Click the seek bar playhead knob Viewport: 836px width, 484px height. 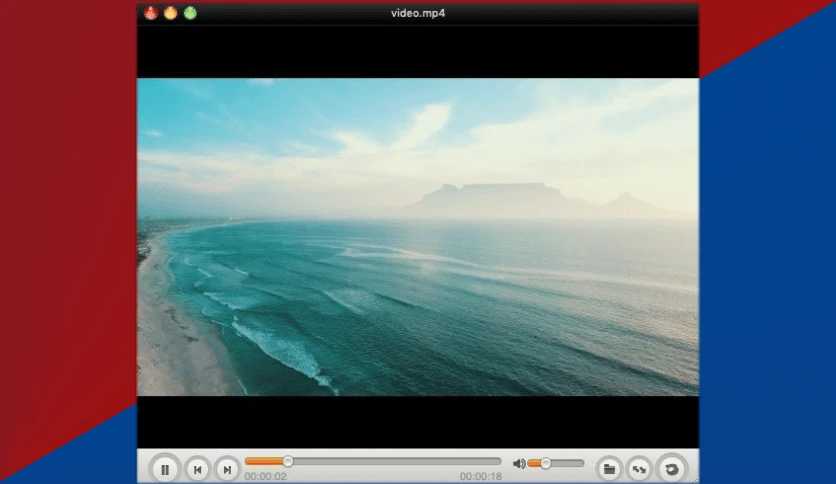pos(288,461)
